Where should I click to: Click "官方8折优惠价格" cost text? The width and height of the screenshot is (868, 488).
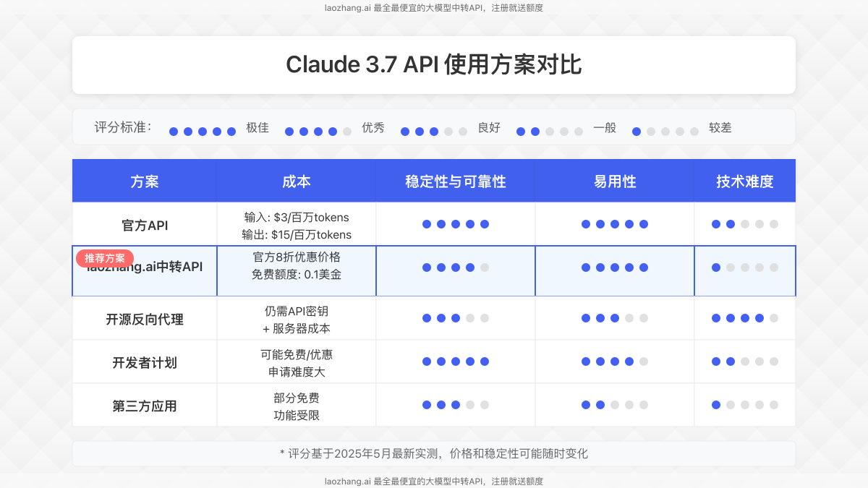pos(297,257)
